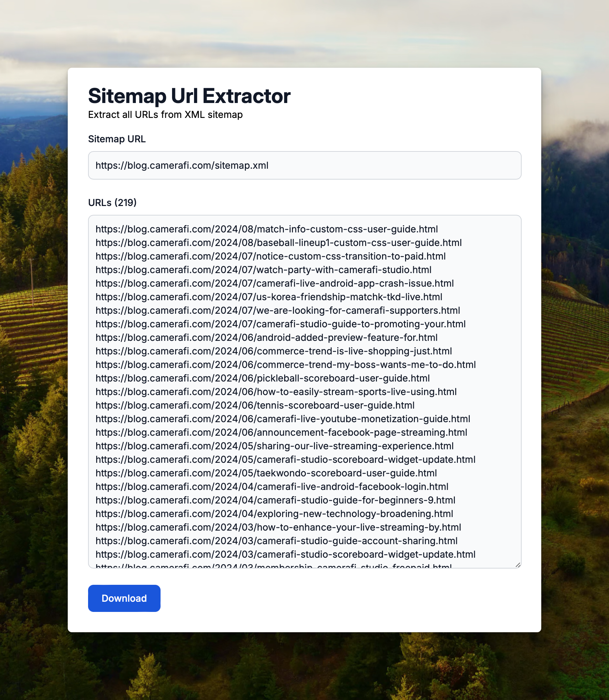The height and width of the screenshot is (700, 609).
Task: Click the textarea resize handle
Action: coord(518,565)
